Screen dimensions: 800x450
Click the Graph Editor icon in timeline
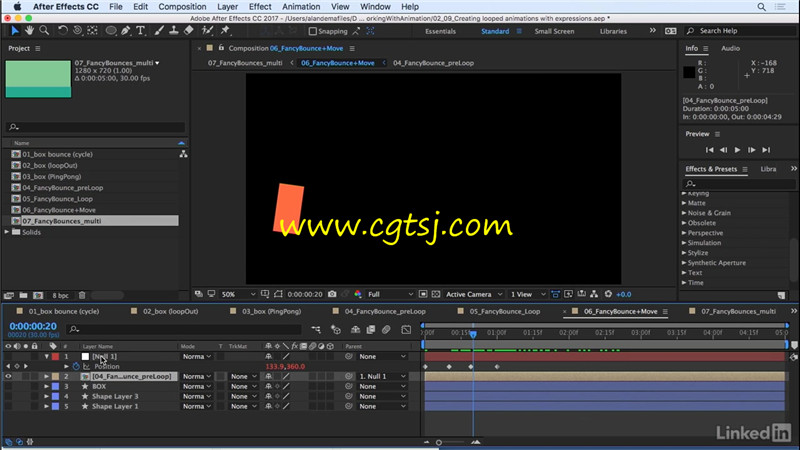406,330
